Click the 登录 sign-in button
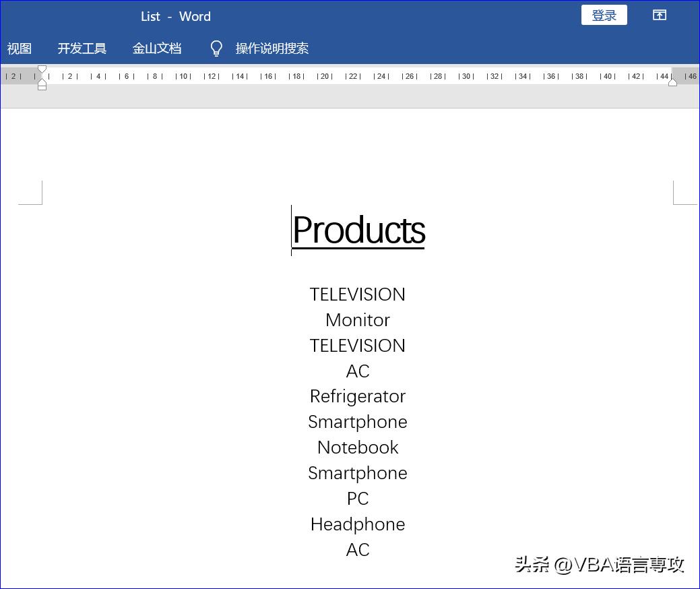 click(604, 15)
